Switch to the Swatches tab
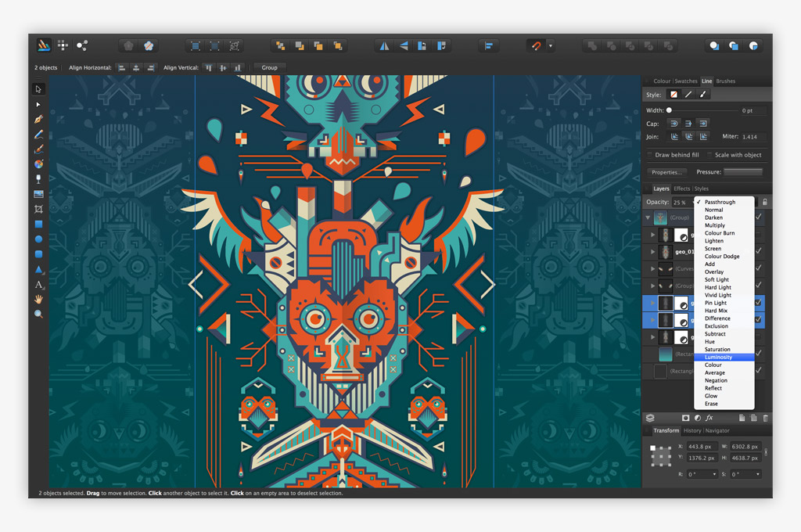Screen dimensions: 801x532 pos(685,81)
